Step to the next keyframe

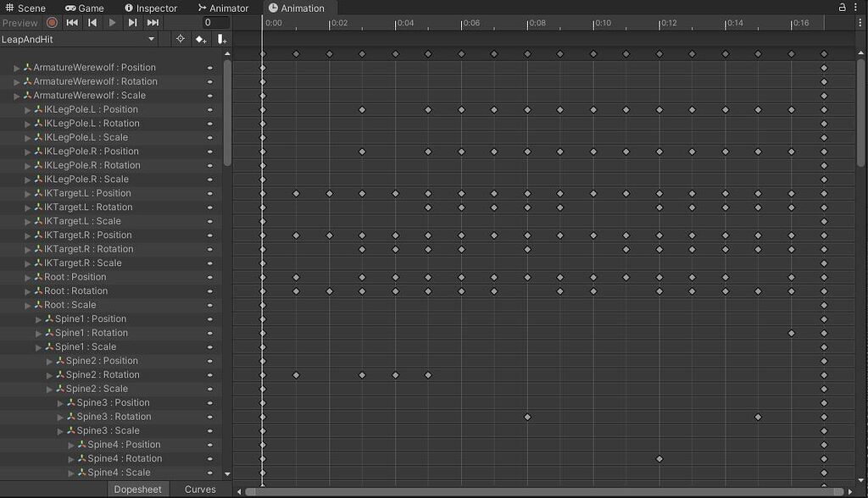click(x=132, y=23)
